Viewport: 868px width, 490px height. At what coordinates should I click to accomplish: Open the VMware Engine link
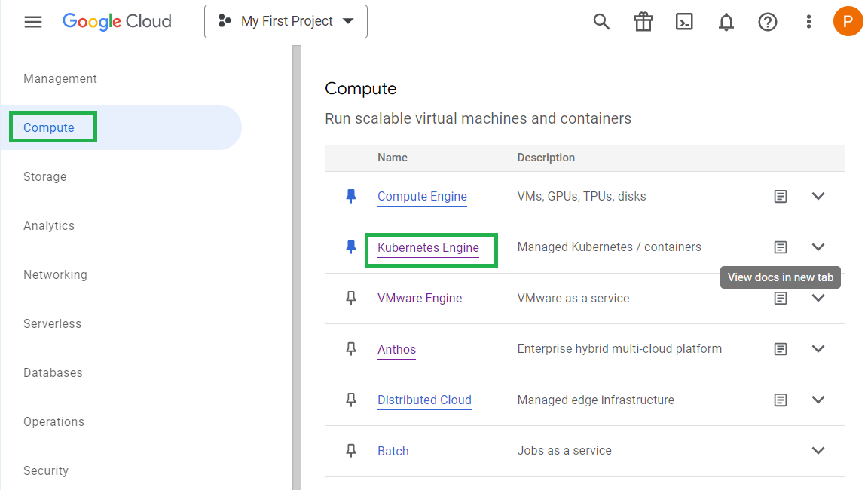click(420, 299)
